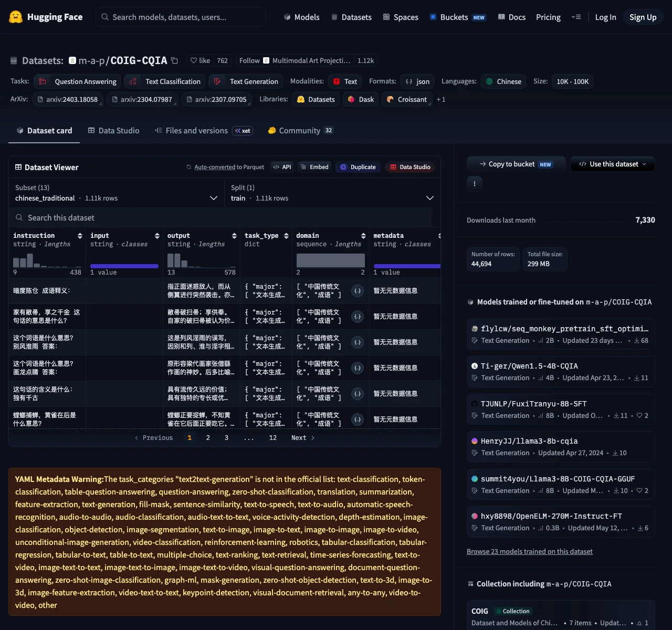This screenshot has width=672, height=630.
Task: Like the COIG-CQIA dataset
Action: click(x=200, y=61)
